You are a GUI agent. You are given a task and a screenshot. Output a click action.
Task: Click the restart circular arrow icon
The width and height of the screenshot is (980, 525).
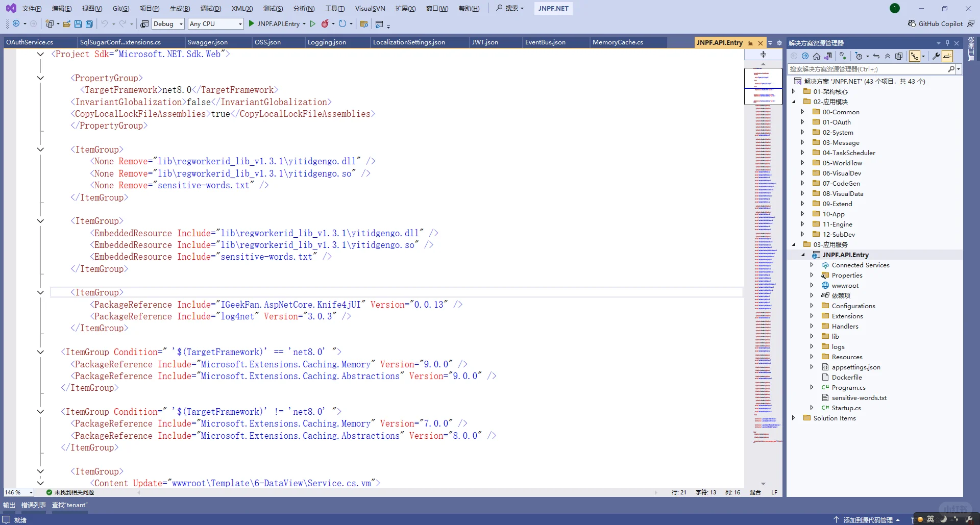[x=342, y=23]
